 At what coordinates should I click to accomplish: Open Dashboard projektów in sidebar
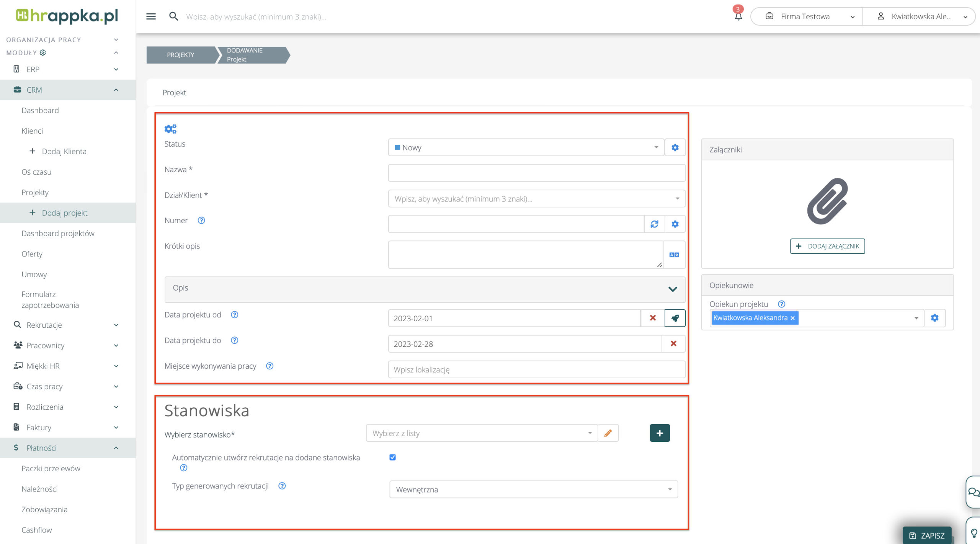(58, 234)
